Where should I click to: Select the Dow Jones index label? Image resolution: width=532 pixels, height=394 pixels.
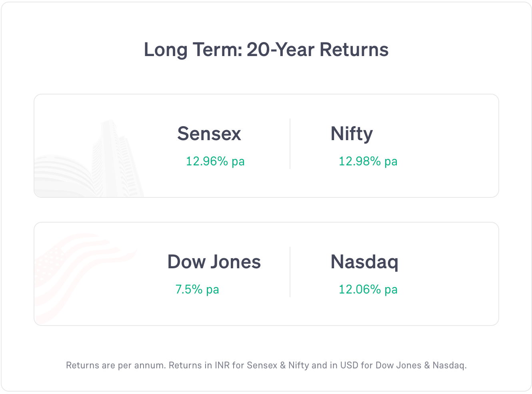pyautogui.click(x=214, y=262)
